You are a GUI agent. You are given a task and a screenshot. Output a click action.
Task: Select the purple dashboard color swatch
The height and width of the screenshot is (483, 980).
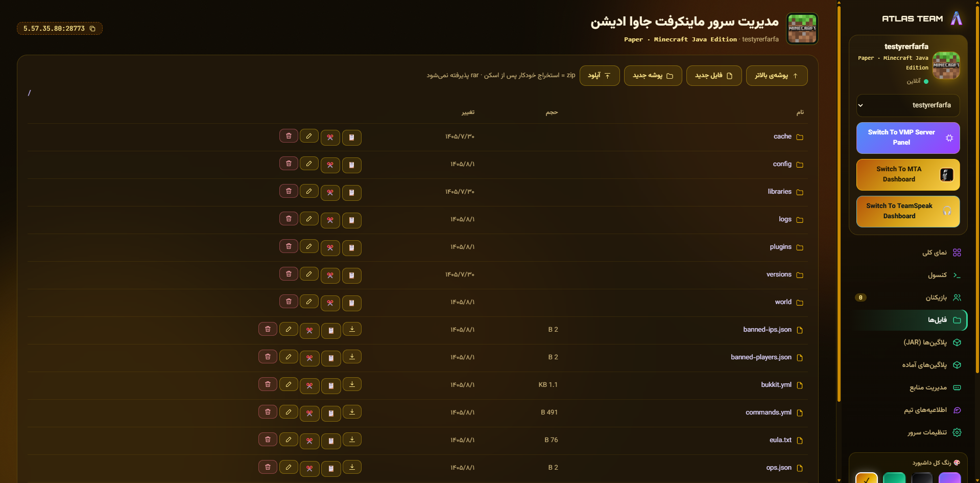click(x=949, y=478)
